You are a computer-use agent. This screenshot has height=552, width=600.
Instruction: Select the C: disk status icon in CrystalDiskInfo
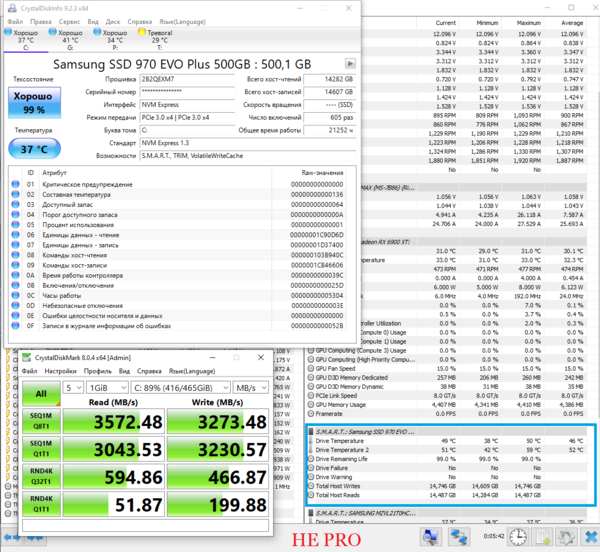coord(8,32)
